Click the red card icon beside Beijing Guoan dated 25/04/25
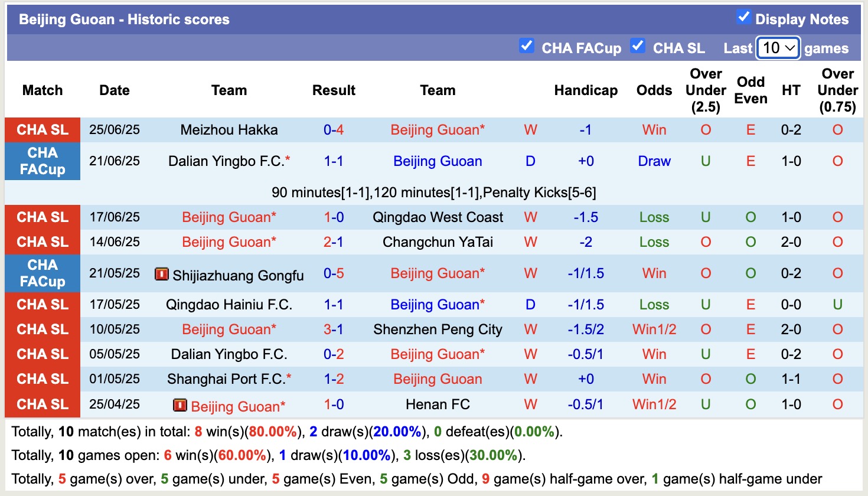Image resolution: width=868 pixels, height=496 pixels. [180, 406]
